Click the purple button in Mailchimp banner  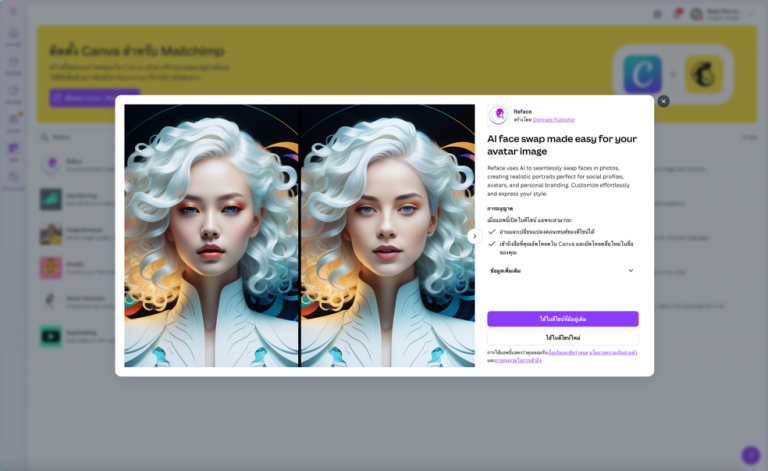95,98
